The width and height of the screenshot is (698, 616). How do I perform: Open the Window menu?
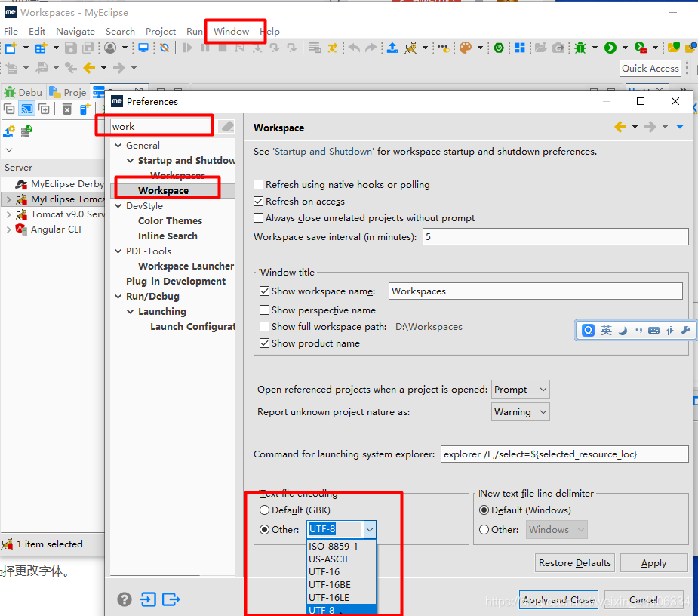(231, 32)
